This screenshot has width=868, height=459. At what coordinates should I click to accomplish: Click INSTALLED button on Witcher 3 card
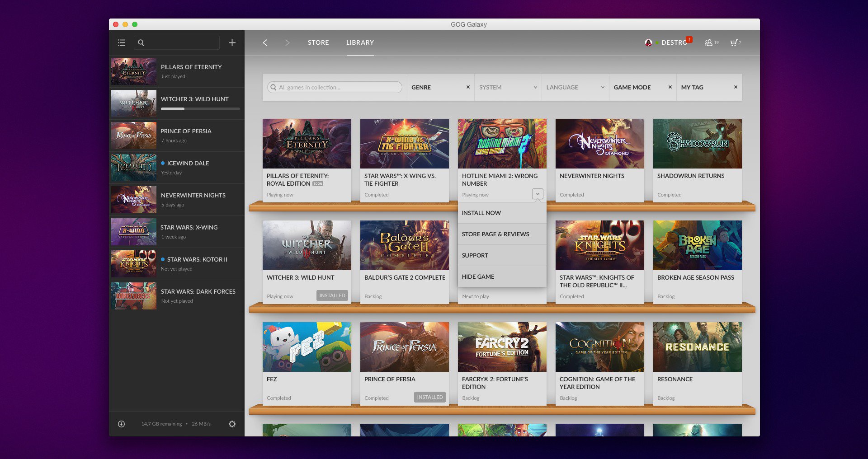click(332, 295)
